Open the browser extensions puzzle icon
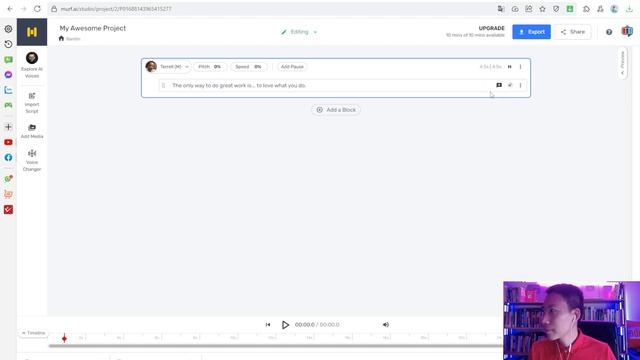Image resolution: width=640 pixels, height=360 pixels. point(587,9)
